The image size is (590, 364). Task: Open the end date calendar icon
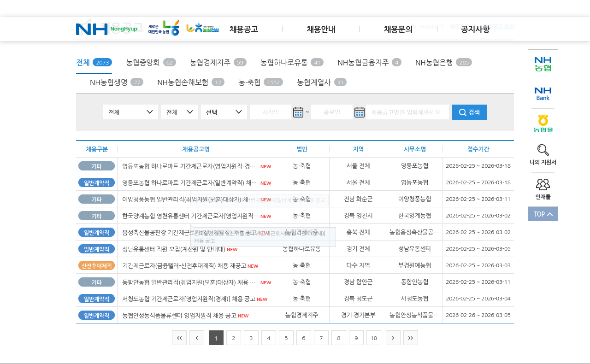360,112
